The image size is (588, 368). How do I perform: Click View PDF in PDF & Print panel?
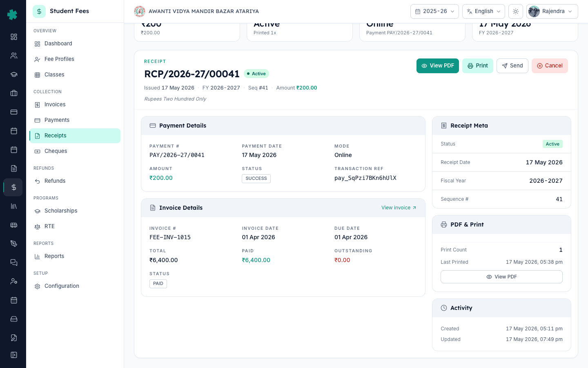coord(501,277)
